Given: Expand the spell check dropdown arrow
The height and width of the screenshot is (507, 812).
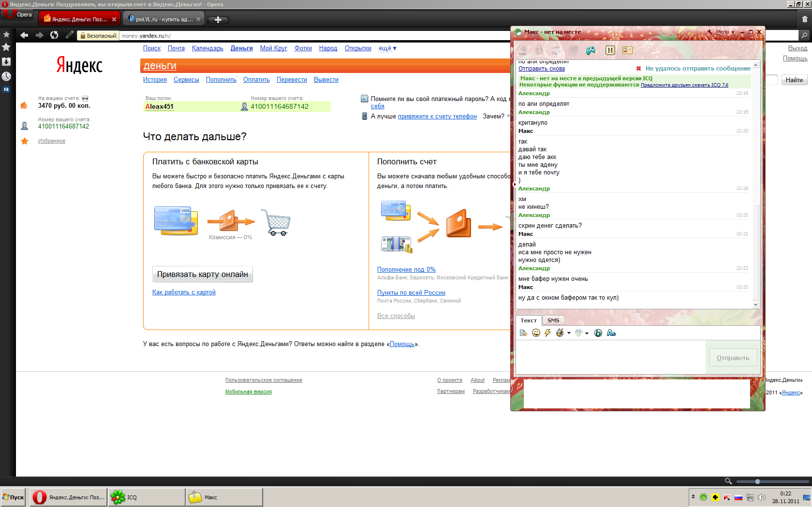Looking at the screenshot, I should [x=587, y=333].
